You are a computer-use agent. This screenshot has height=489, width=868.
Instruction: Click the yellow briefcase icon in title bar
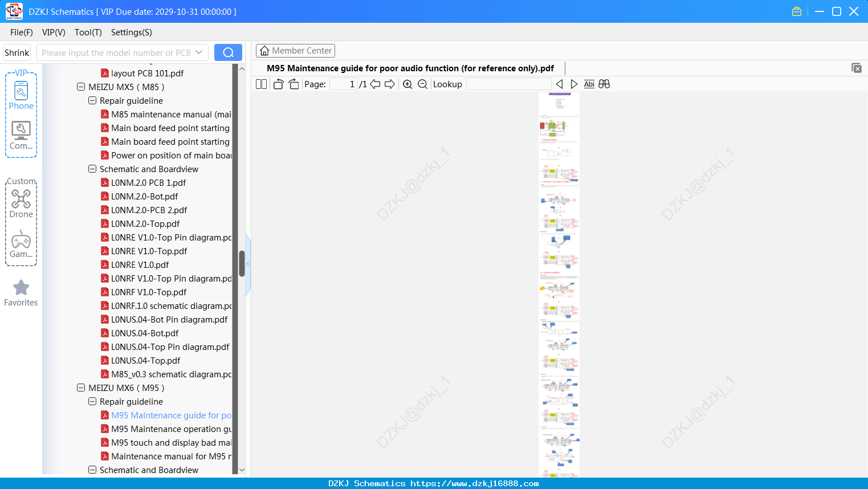797,11
